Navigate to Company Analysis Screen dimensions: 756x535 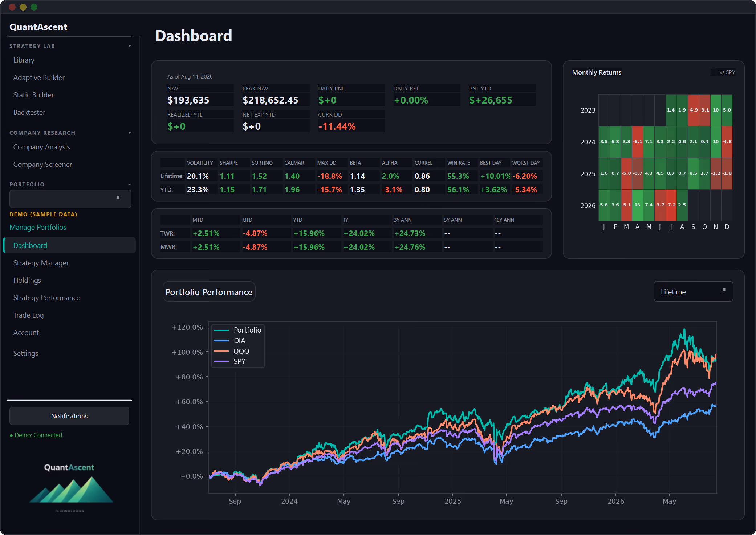coord(41,147)
